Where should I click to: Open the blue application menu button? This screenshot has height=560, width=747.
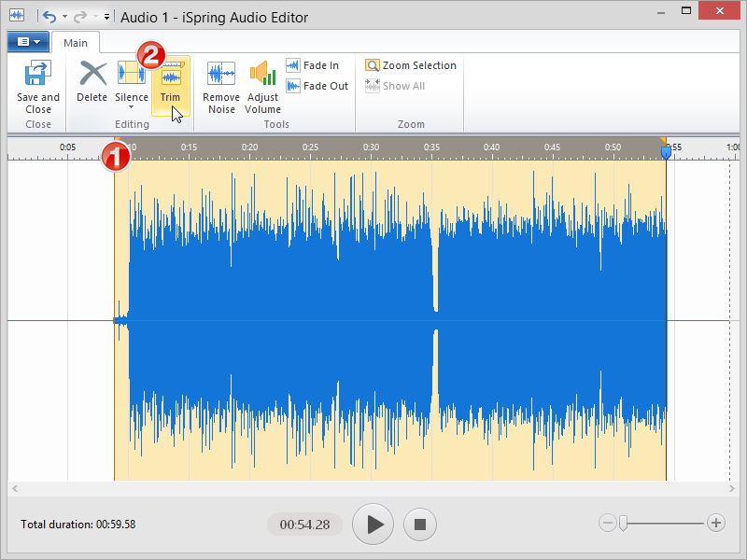tap(28, 42)
